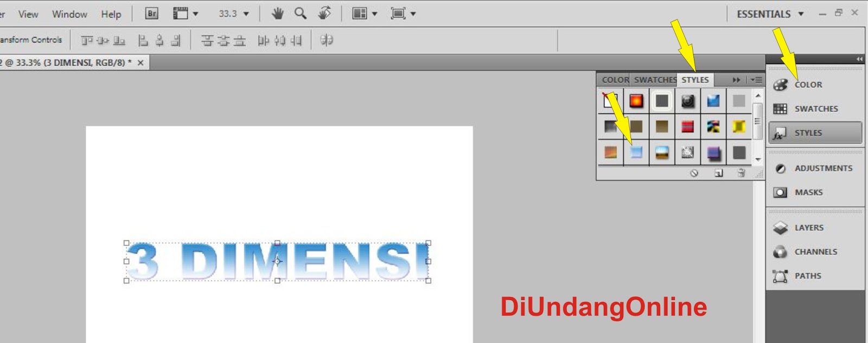Distribute vertical centers of layers
Image resolution: width=868 pixels, height=343 pixels.
coord(223,40)
